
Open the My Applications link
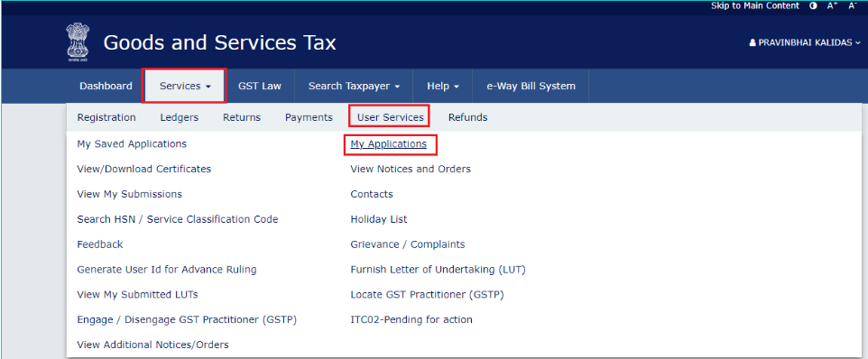pyautogui.click(x=389, y=143)
